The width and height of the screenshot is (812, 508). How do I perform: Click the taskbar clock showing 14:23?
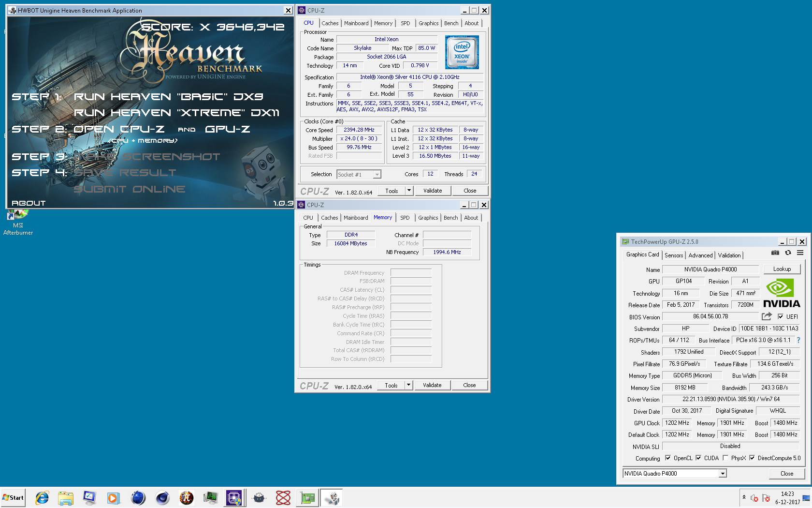coord(787,498)
